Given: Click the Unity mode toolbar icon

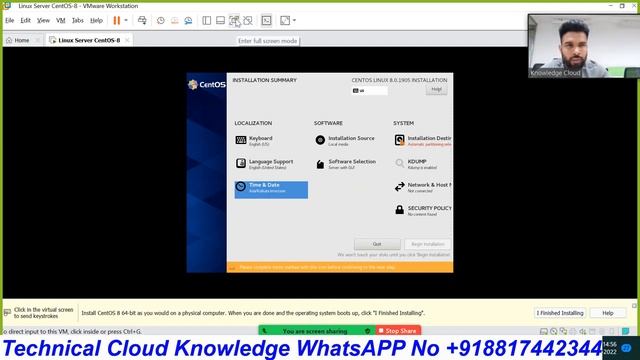Looking at the screenshot, I should tap(248, 20).
